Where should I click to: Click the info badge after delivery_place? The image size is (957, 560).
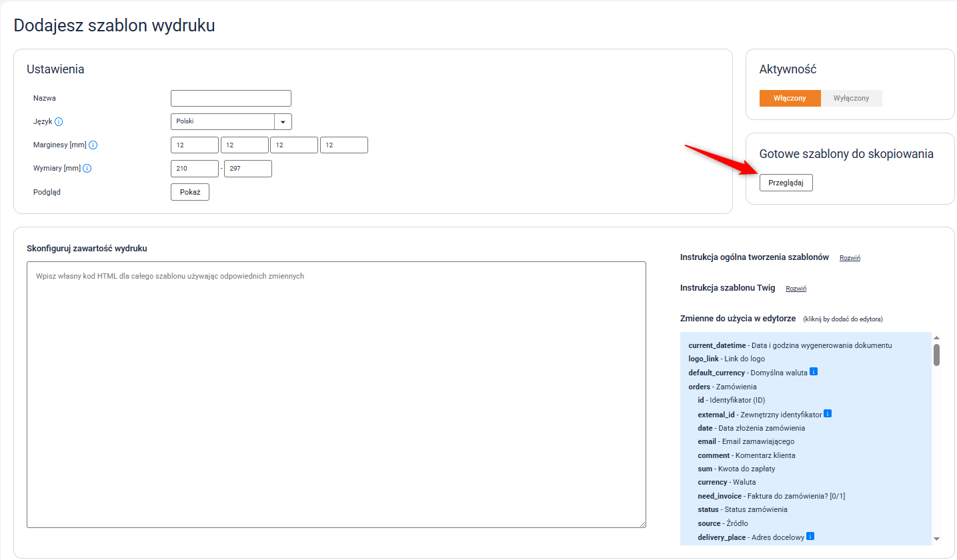[x=810, y=536]
